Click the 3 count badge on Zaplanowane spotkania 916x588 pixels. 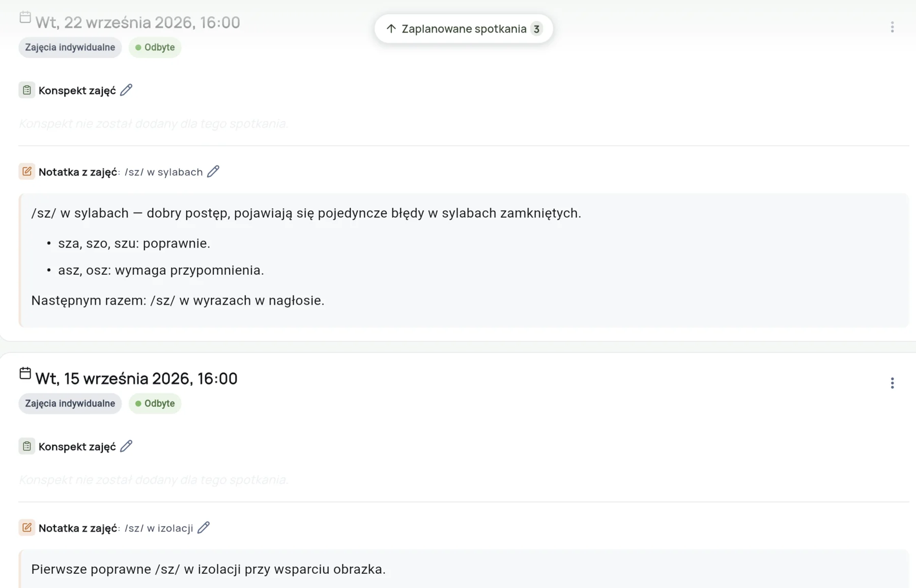536,29
